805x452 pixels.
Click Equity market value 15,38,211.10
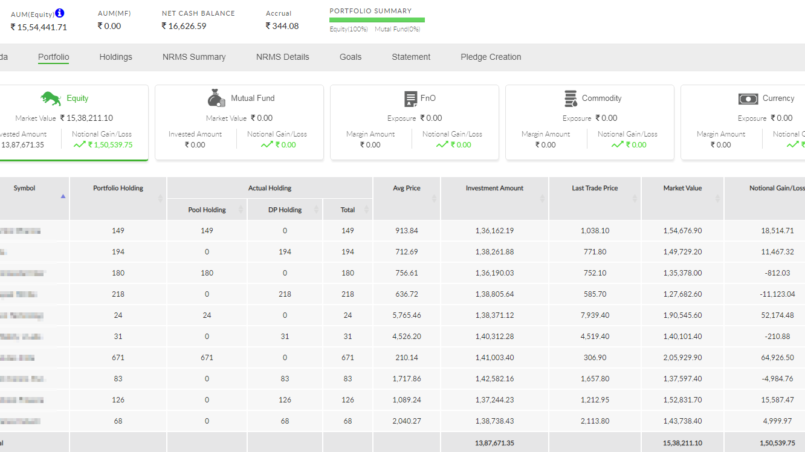pos(86,118)
